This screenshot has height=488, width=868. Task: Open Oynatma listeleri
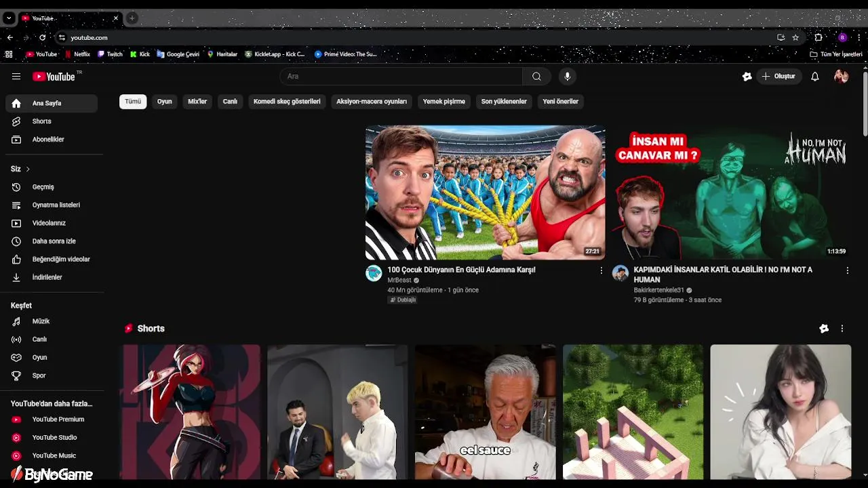(x=52, y=205)
